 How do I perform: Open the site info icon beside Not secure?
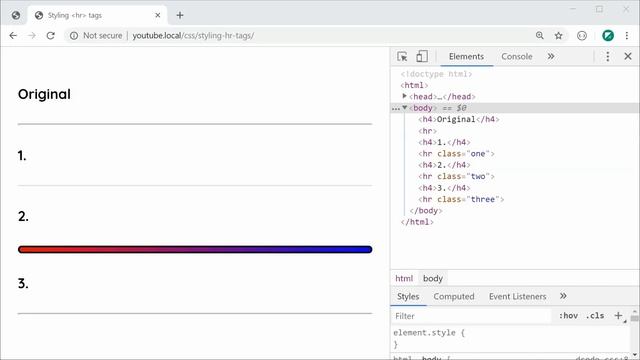74,36
